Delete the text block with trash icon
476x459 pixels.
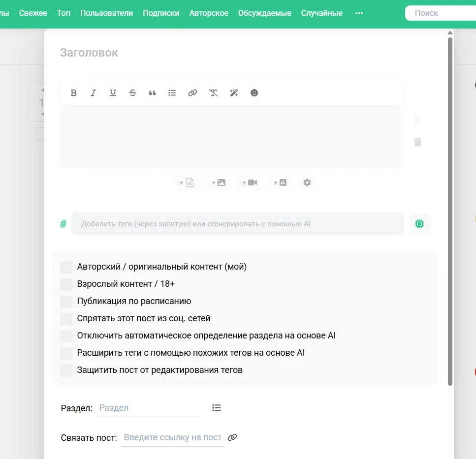418,142
